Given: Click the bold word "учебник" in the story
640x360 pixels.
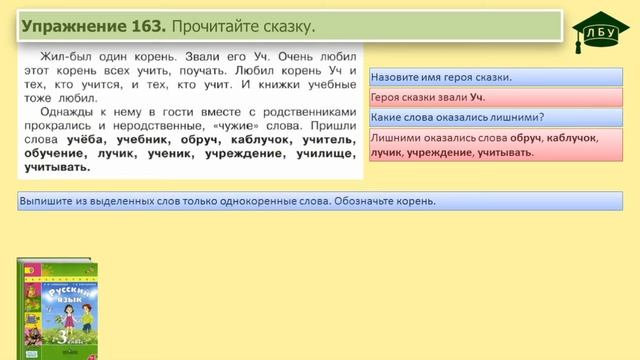Looking at the screenshot, I should click(143, 140).
